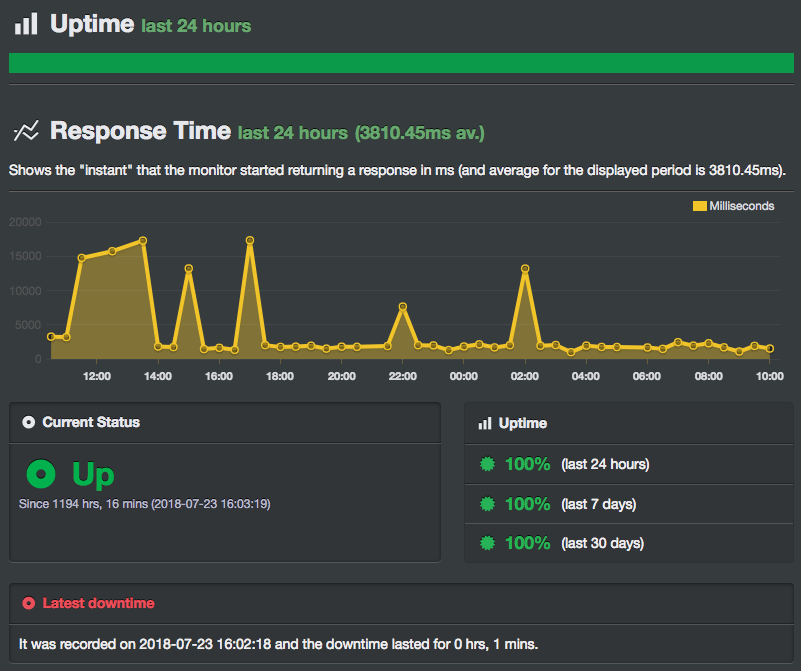Click the green 24-hour uptime bar

coord(401,63)
